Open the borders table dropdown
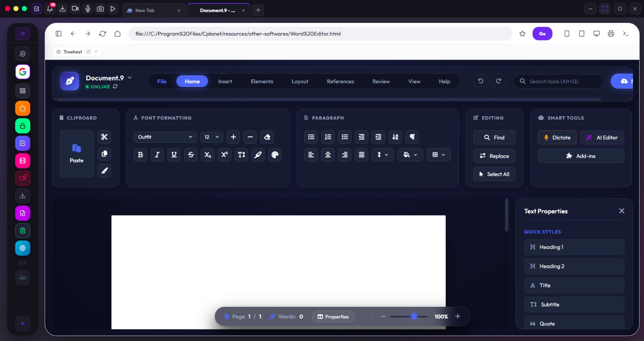 439,155
